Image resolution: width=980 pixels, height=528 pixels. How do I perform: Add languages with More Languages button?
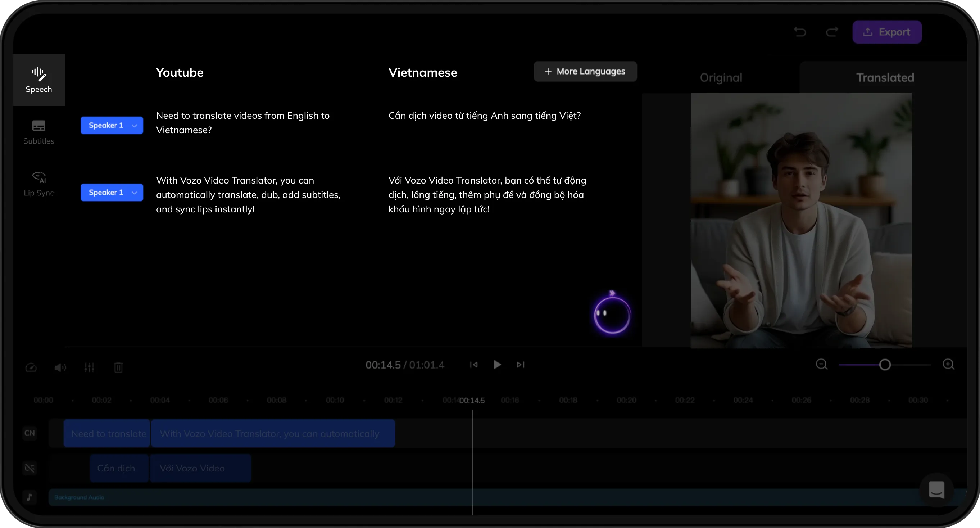585,71
